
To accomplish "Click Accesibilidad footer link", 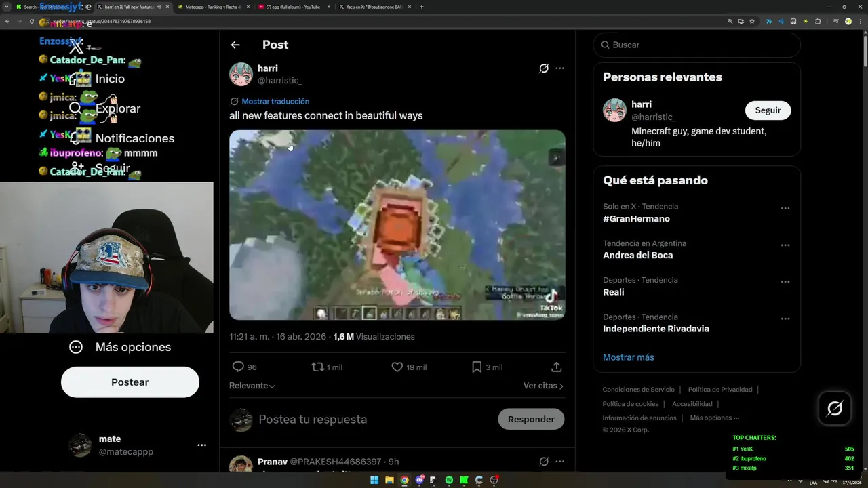I will coord(692,404).
